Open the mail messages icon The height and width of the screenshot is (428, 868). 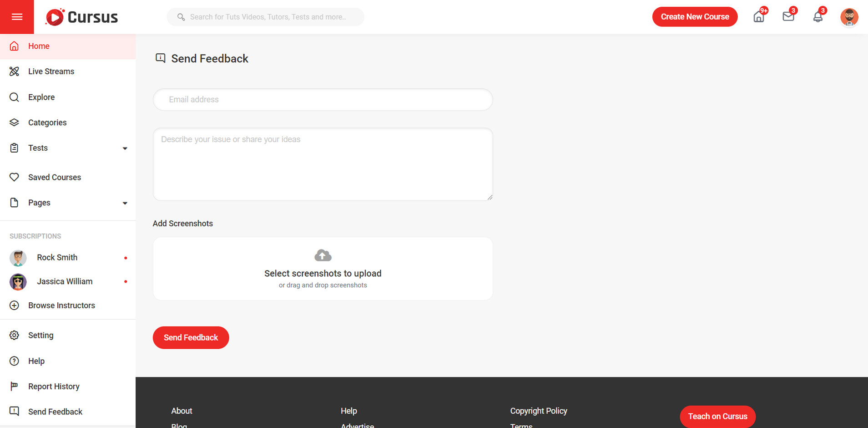coord(788,17)
